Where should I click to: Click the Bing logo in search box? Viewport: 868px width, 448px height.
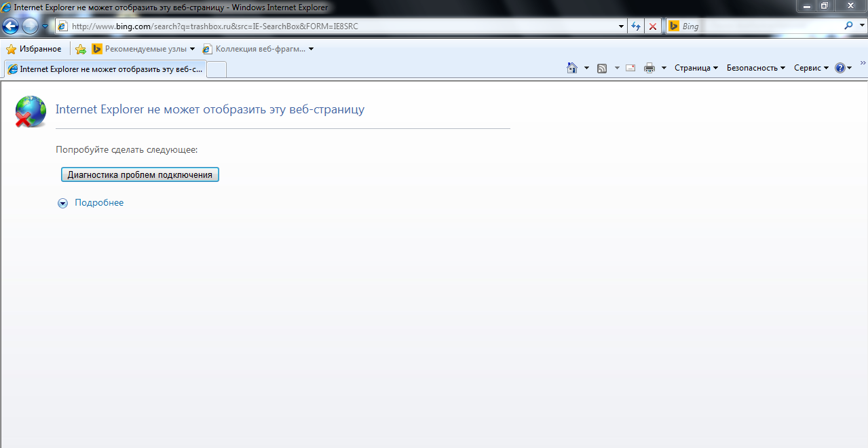pyautogui.click(x=674, y=26)
